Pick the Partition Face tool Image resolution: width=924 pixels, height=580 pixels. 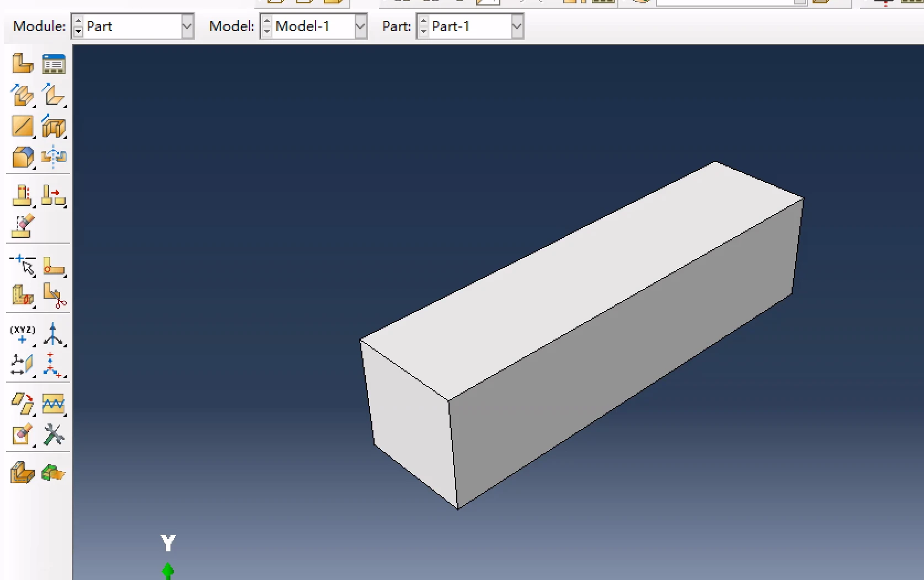[54, 266]
